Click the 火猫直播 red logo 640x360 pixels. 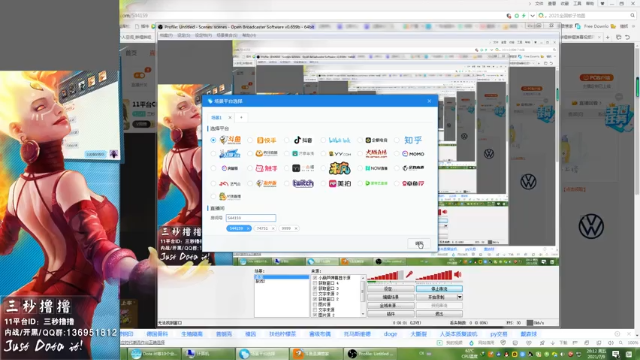point(376,153)
